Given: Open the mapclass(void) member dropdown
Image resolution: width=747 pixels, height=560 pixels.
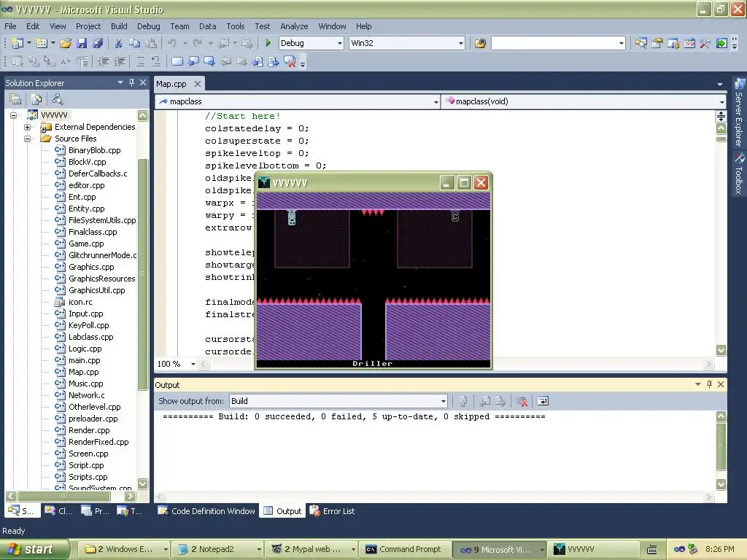Looking at the screenshot, I should click(x=721, y=101).
